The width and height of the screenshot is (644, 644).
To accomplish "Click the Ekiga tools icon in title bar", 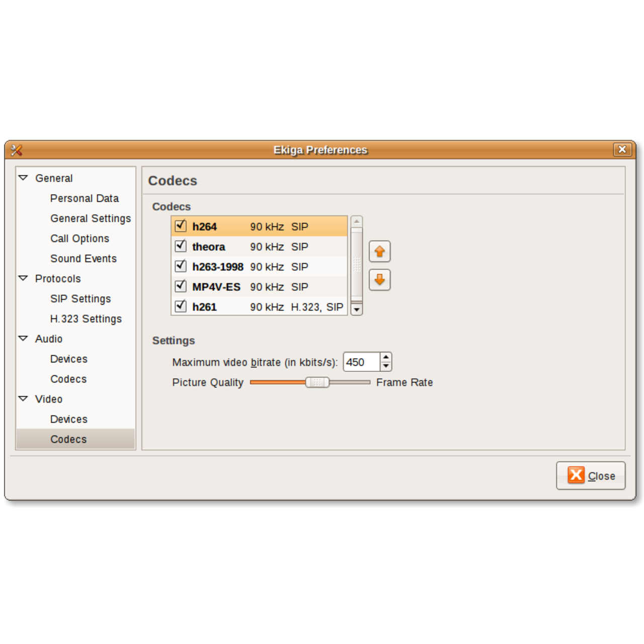I will click(17, 150).
